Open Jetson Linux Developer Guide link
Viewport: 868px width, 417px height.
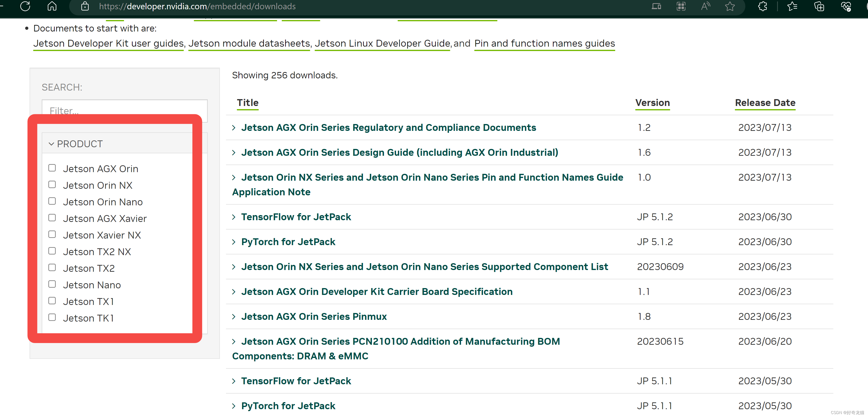[x=382, y=43]
